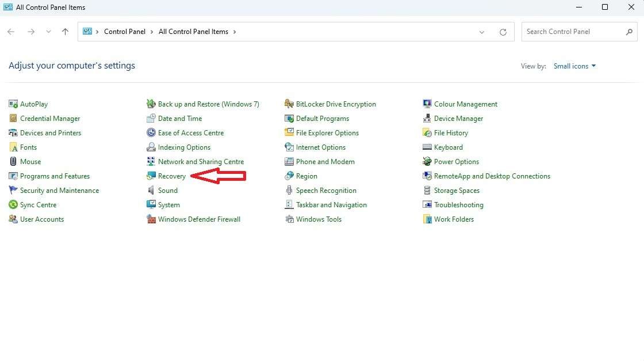Select All Control Panel Items breadcrumb
This screenshot has width=644, height=361.
[193, 32]
